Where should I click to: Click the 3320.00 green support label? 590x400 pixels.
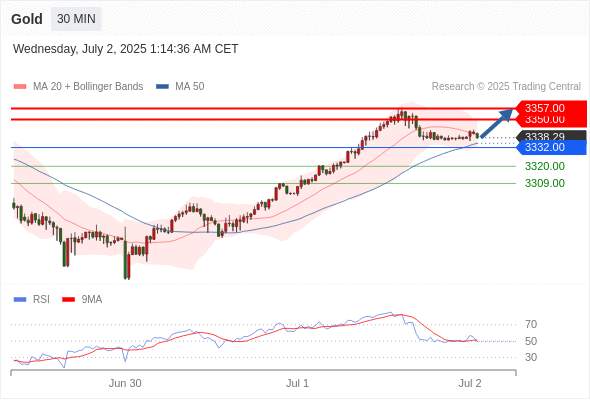(545, 166)
